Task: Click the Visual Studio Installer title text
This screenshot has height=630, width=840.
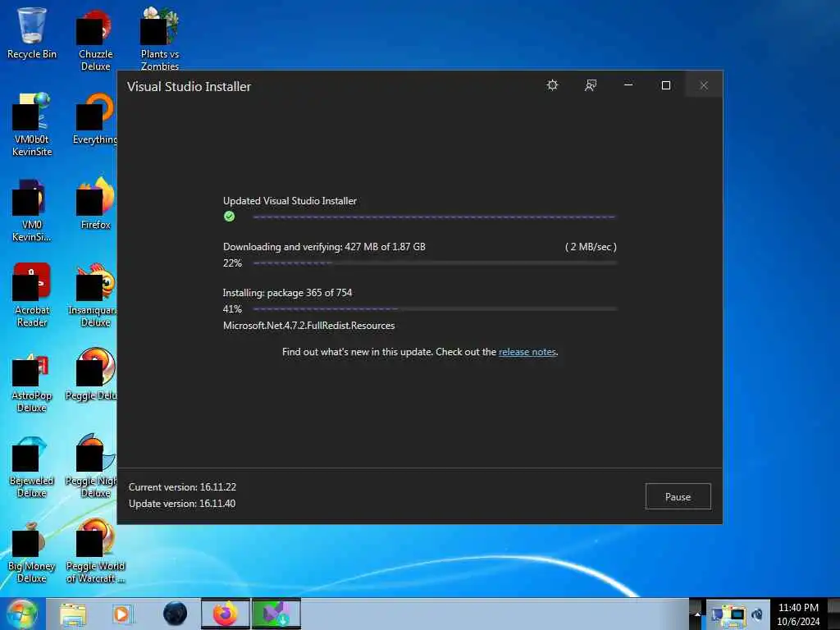Action: click(189, 86)
